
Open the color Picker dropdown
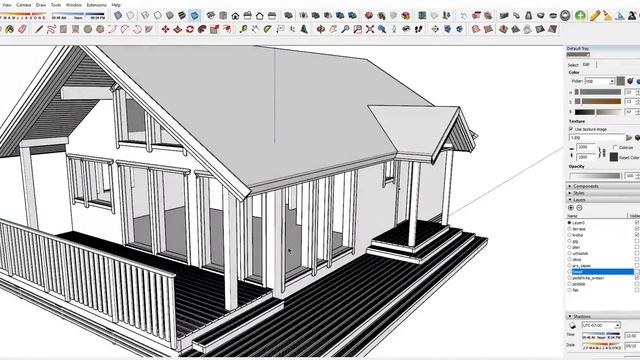coord(600,81)
